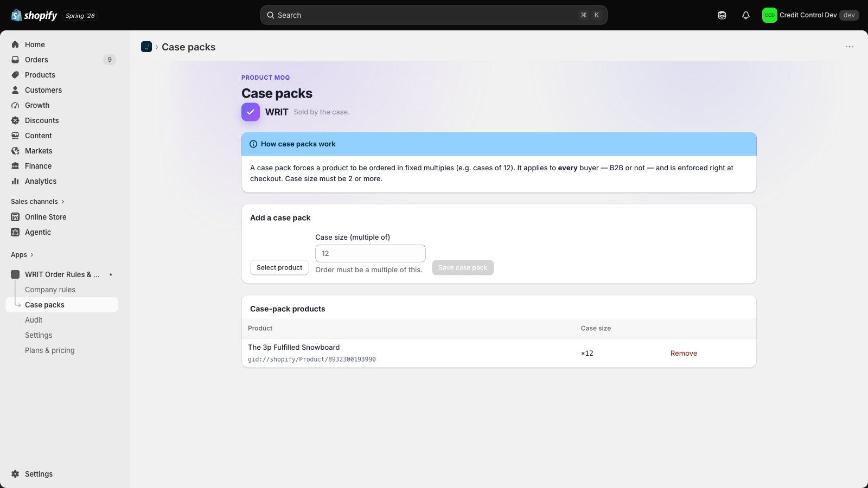868x488 pixels.
Task: Click The 3p Fulfilled Snowboard product name
Action: [x=294, y=348]
